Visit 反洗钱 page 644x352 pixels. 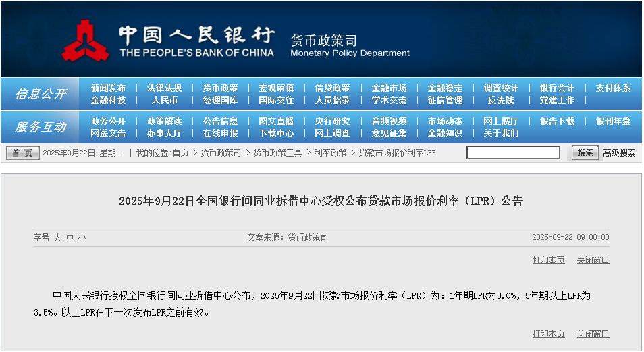pyautogui.click(x=501, y=101)
